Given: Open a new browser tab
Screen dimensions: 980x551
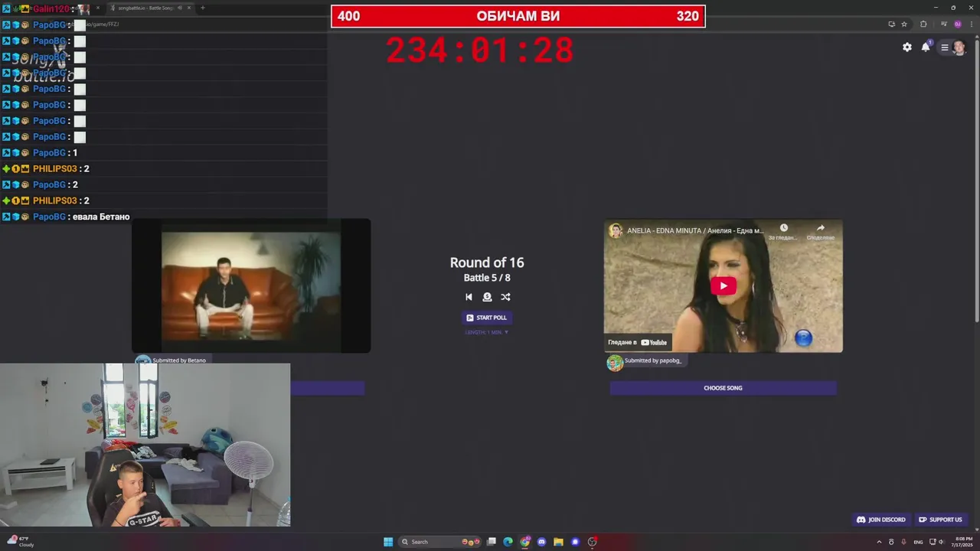Looking at the screenshot, I should tap(202, 8).
